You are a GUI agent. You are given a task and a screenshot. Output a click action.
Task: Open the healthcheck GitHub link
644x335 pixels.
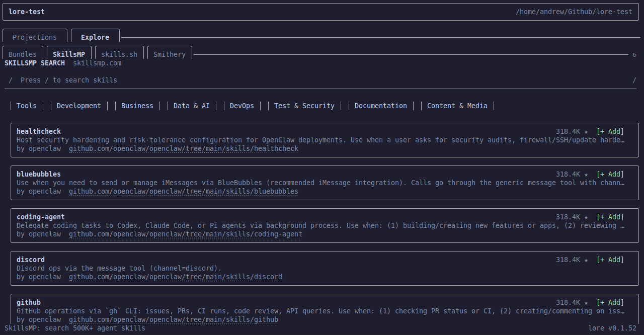pos(184,149)
